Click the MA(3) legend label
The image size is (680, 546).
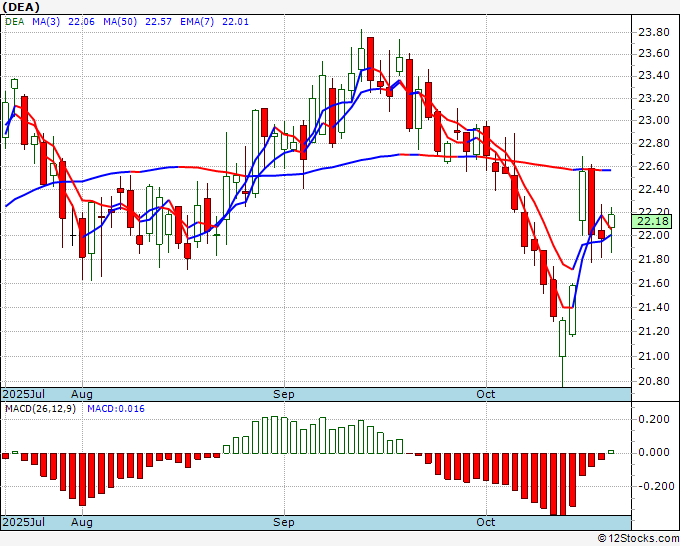46,22
